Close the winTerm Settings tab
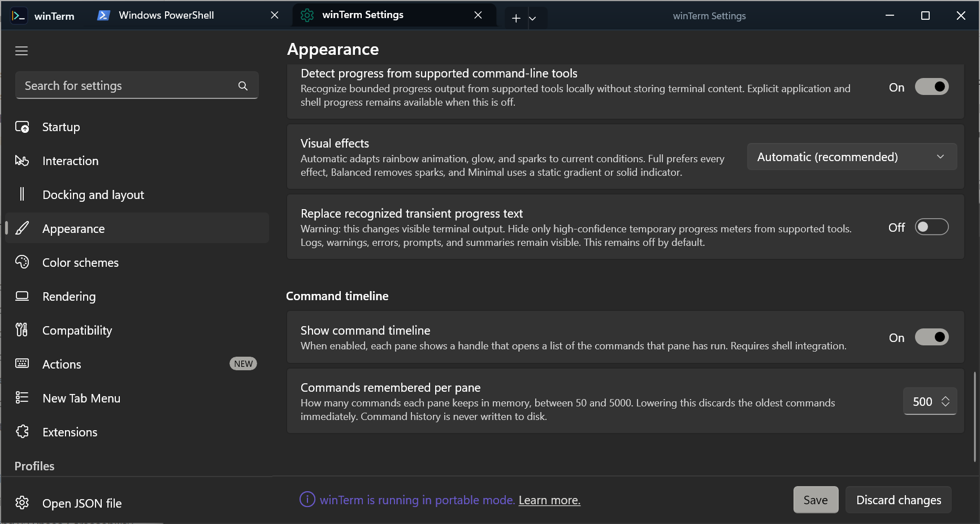 (478, 15)
